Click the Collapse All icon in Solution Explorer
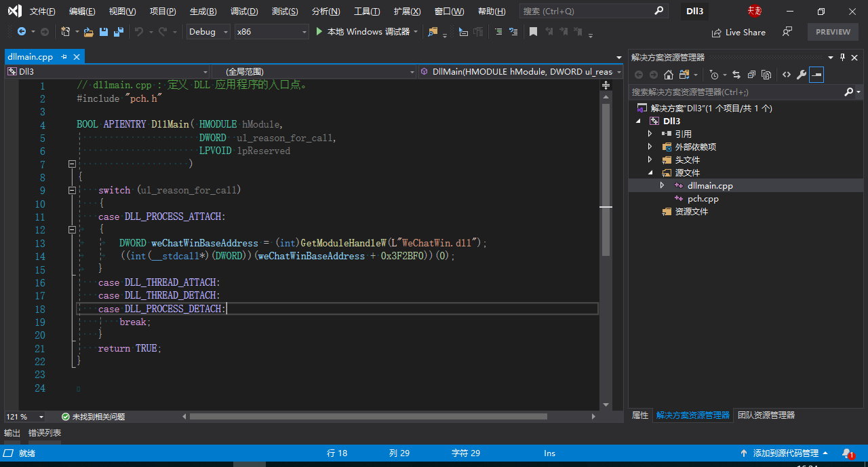The image size is (868, 467). (x=751, y=75)
